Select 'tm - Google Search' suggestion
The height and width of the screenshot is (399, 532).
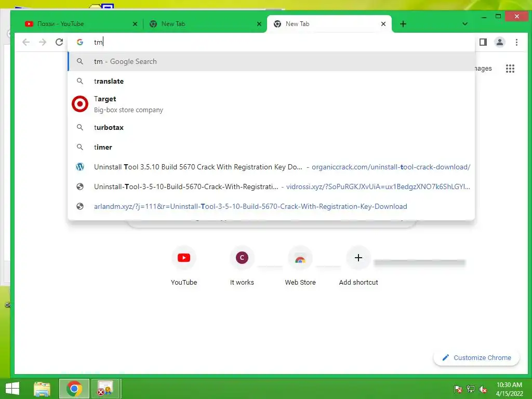point(271,61)
